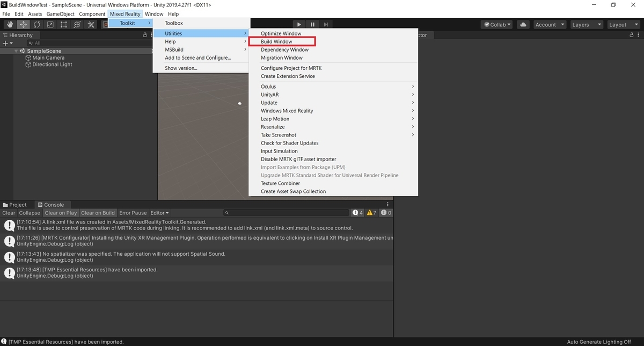Select Texture Combiner
Screen dimensions: 644x346
point(333,183)
